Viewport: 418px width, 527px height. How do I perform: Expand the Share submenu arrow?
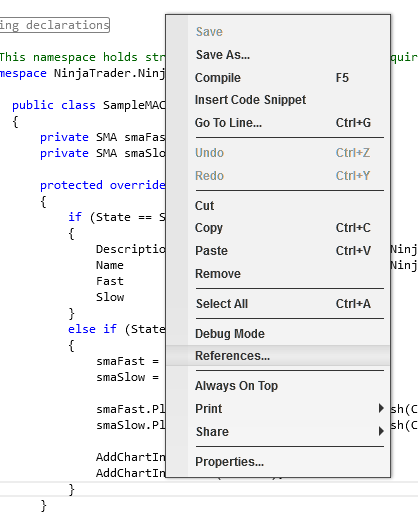(381, 431)
